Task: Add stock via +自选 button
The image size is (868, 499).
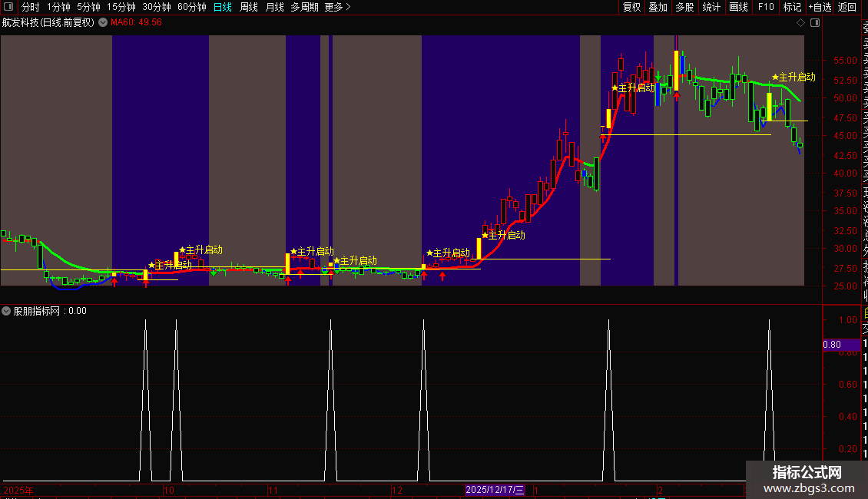Action: click(x=820, y=7)
